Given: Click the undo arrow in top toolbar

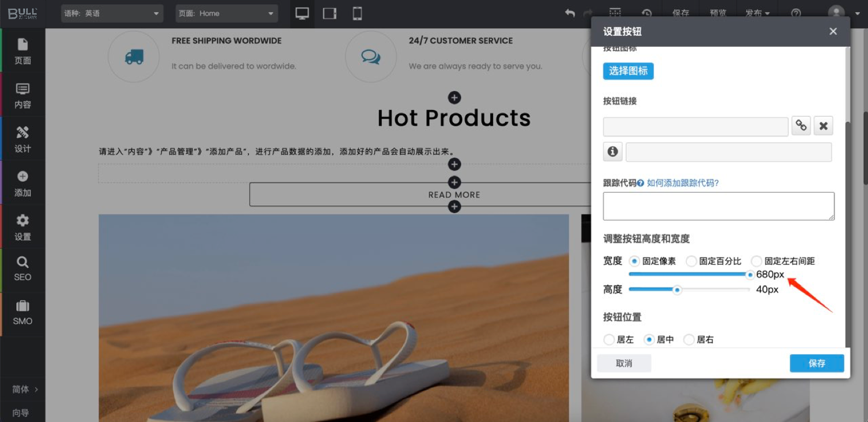Looking at the screenshot, I should (570, 13).
